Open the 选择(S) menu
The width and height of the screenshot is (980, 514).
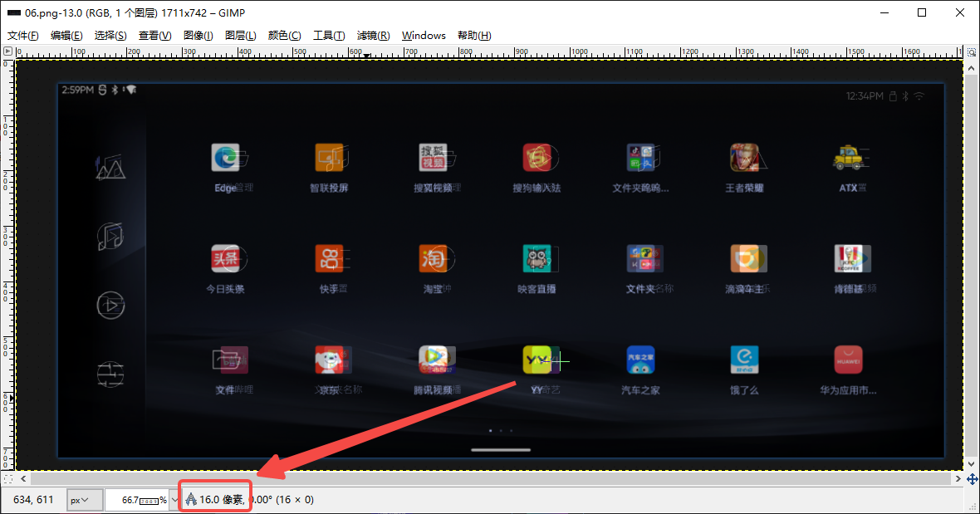click(110, 36)
